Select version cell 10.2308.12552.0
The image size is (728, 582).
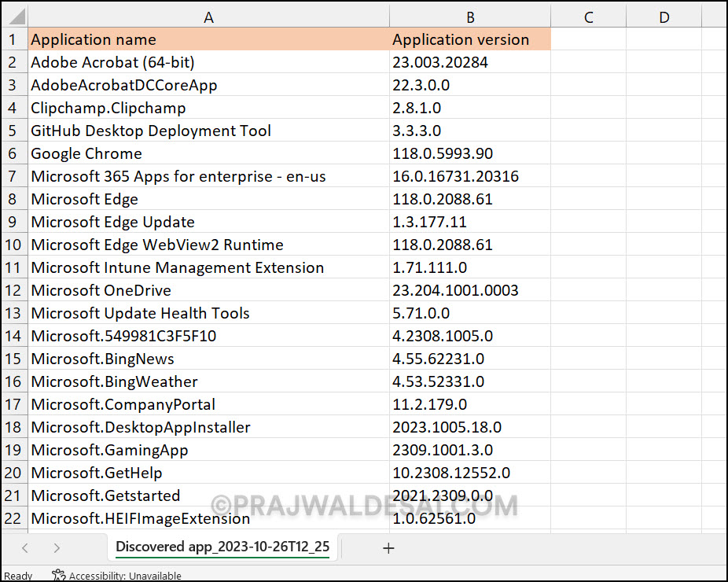tap(470, 473)
